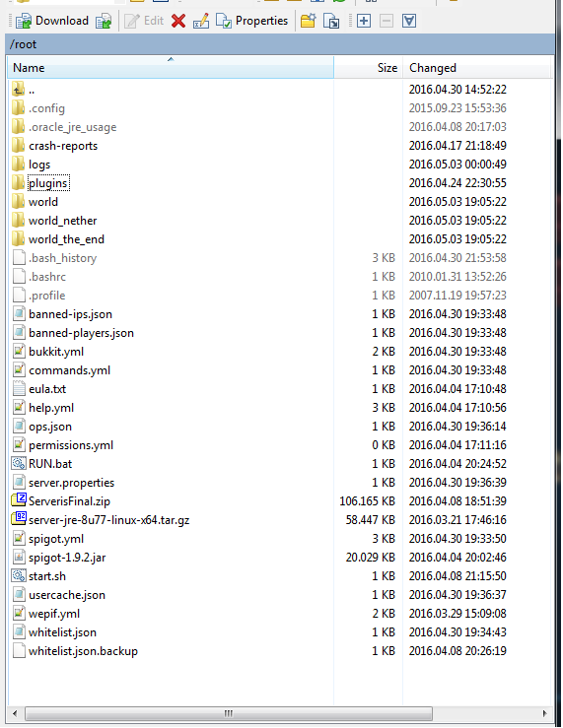Click the select-all filter triangle icon
This screenshot has height=728, width=563.
coord(409,21)
